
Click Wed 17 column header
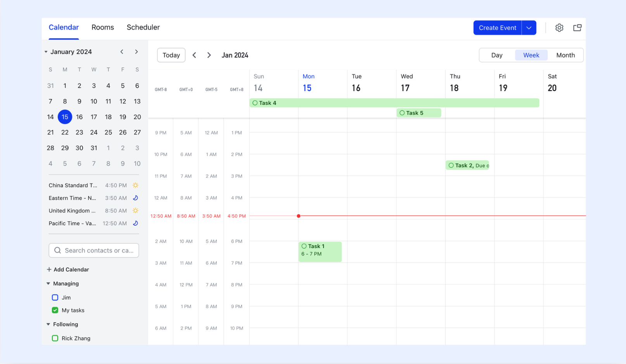[x=407, y=83]
